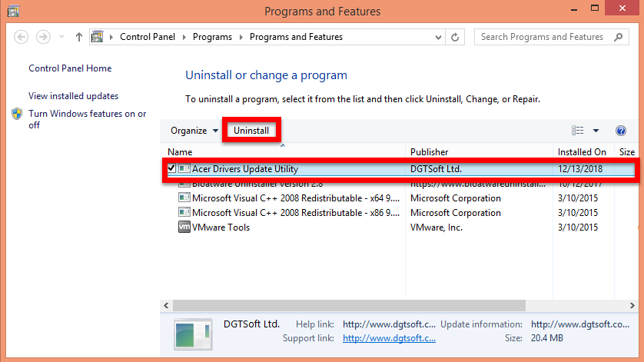The image size is (644, 362).
Task: Click the window system icon in title bar
Action: point(13,11)
